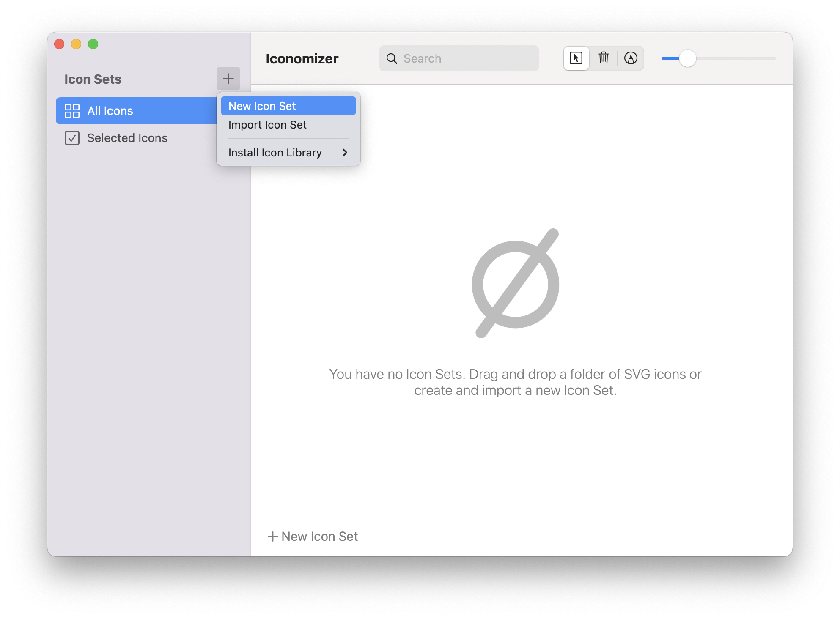Click the trash delete icon
840x619 pixels.
click(x=604, y=58)
